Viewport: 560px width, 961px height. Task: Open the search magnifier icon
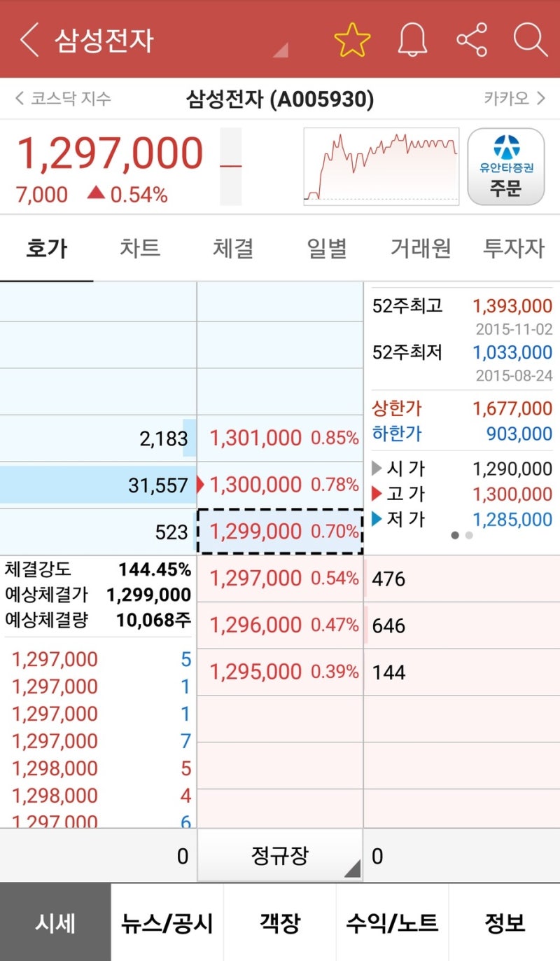pyautogui.click(x=530, y=40)
